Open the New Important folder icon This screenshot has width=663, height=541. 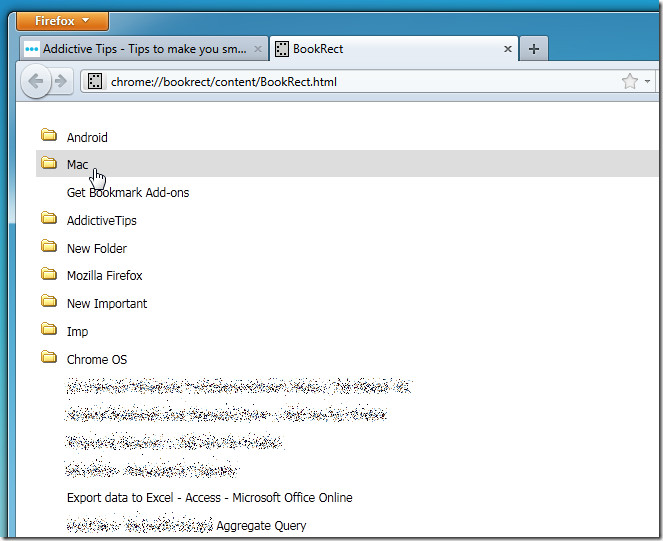(49, 301)
